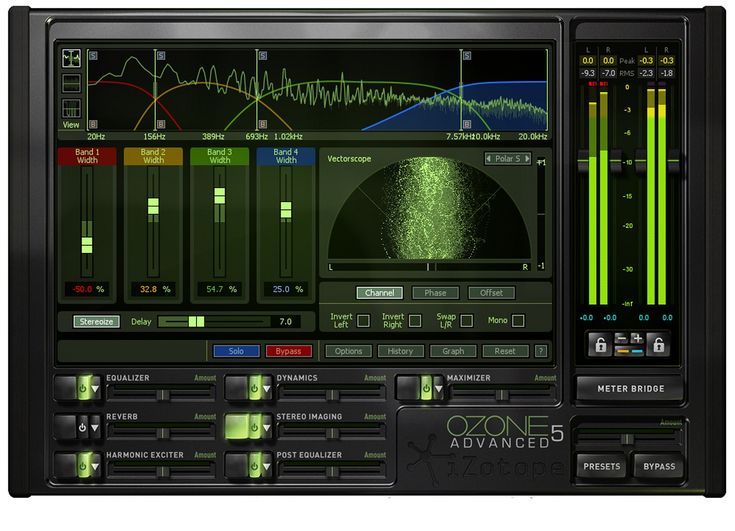Click the right padlock icon under output meters
Image resolution: width=735 pixels, height=531 pixels.
[x=658, y=344]
